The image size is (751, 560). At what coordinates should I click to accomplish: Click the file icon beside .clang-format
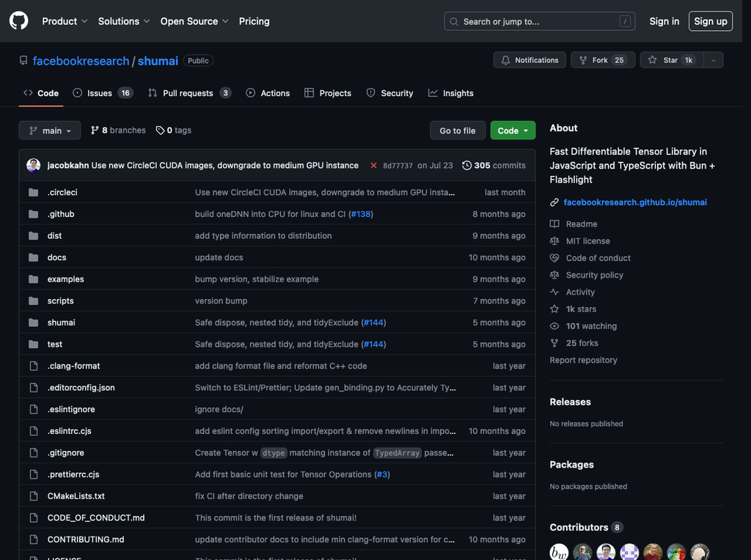[x=34, y=366]
